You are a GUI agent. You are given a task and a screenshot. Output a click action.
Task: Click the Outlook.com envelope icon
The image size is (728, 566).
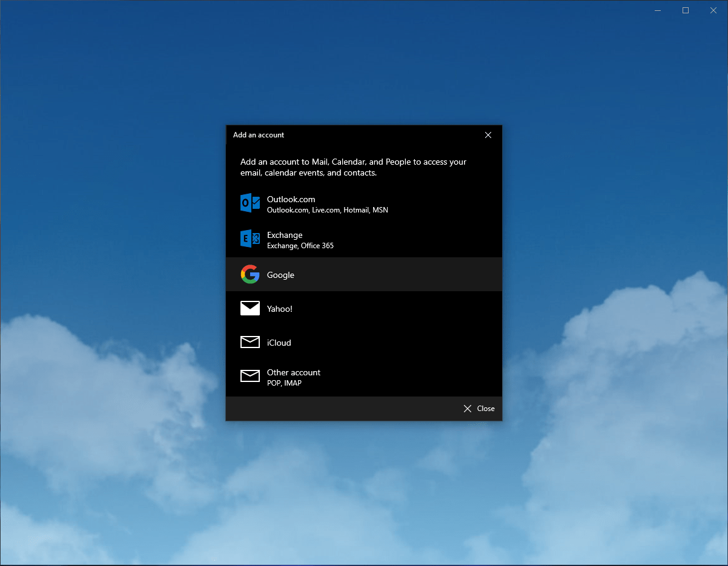coord(250,203)
